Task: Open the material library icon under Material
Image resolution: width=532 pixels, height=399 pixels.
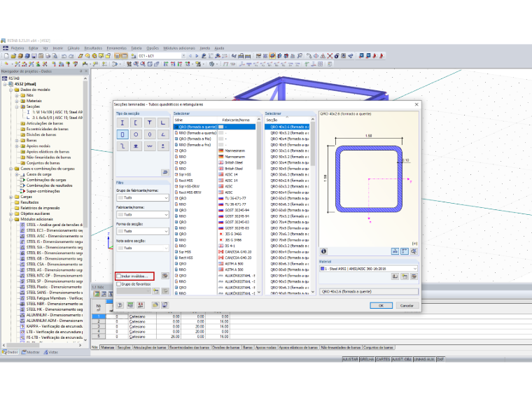Action: tap(395, 276)
